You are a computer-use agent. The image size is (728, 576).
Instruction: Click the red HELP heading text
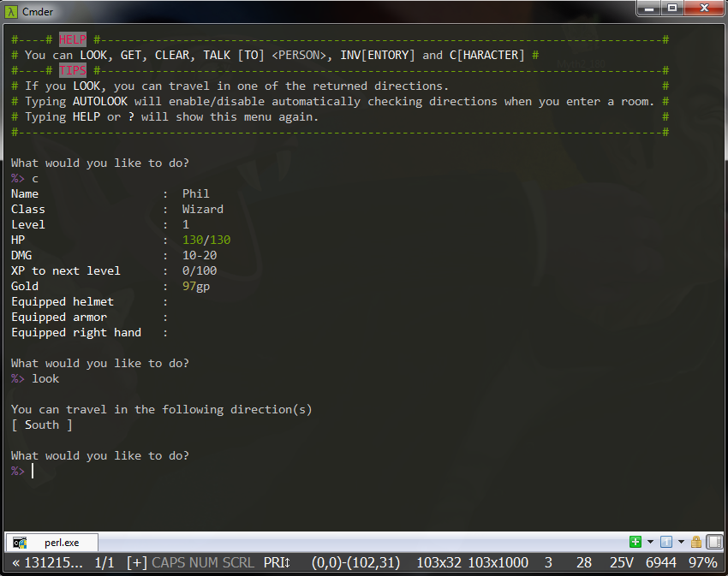[x=73, y=39]
